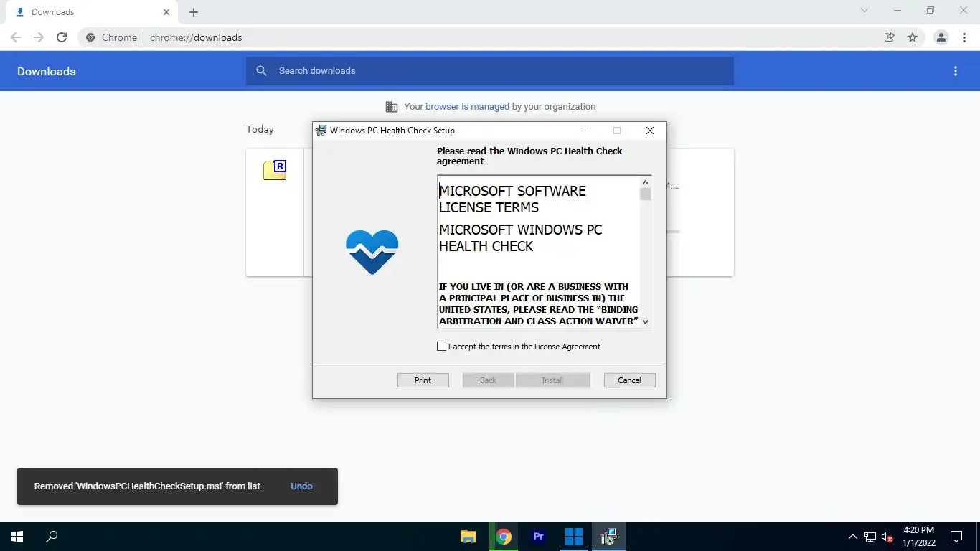980x551 pixels.
Task: Click the downloaded file icon in Chrome list
Action: [275, 170]
